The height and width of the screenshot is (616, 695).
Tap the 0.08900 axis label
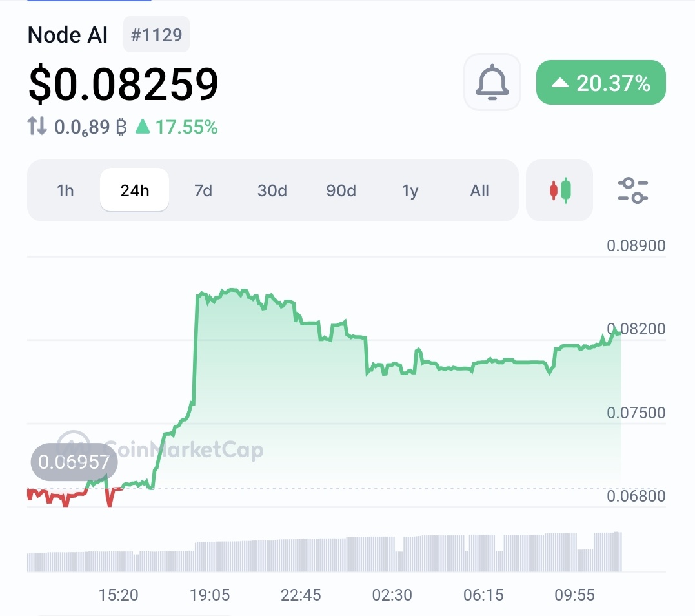(636, 245)
